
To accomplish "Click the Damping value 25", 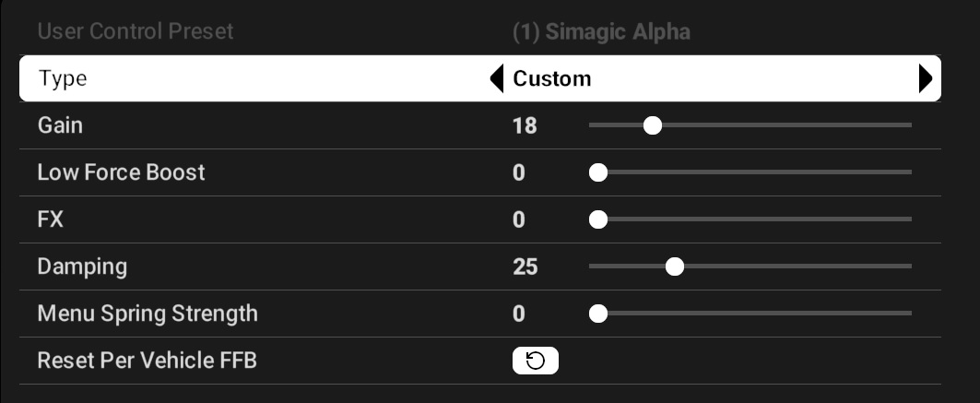I will click(x=525, y=267).
